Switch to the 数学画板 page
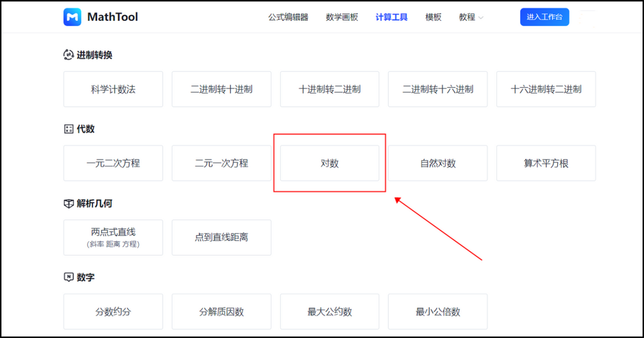The height and width of the screenshot is (338, 644). coord(342,17)
